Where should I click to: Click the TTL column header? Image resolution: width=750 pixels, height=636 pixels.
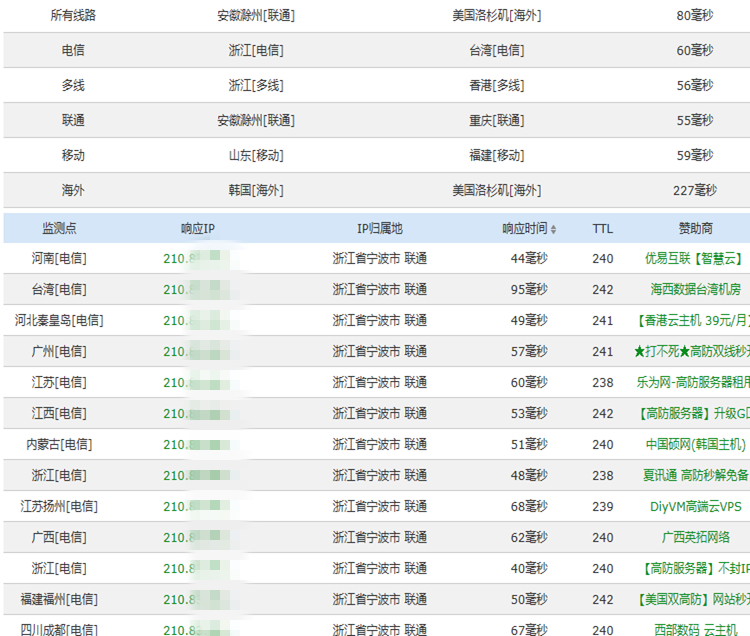point(603,229)
